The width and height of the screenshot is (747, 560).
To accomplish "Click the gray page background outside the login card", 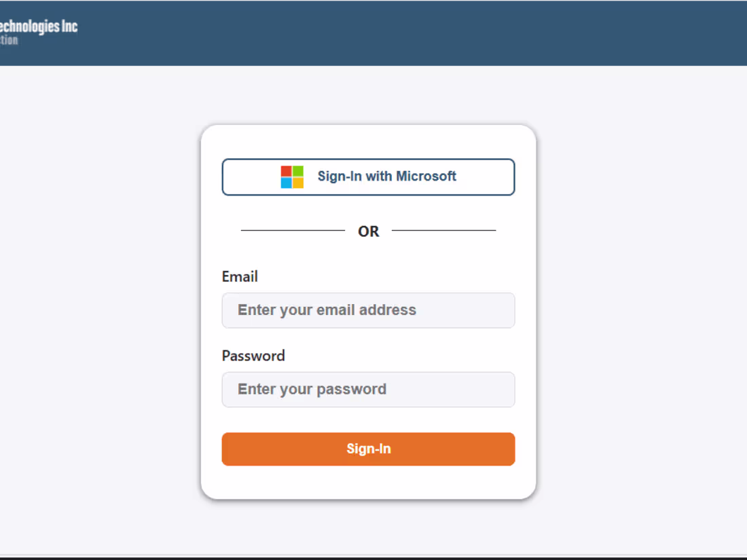I will click(x=102, y=305).
